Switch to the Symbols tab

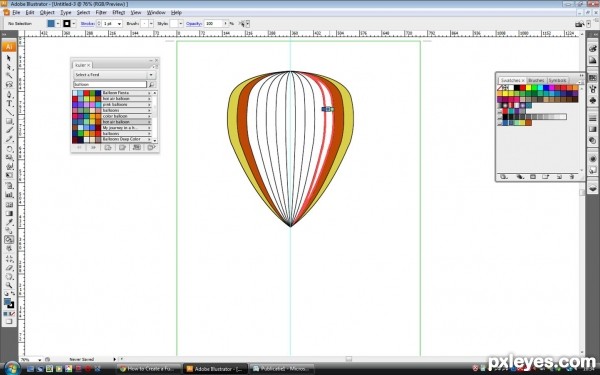coord(557,80)
